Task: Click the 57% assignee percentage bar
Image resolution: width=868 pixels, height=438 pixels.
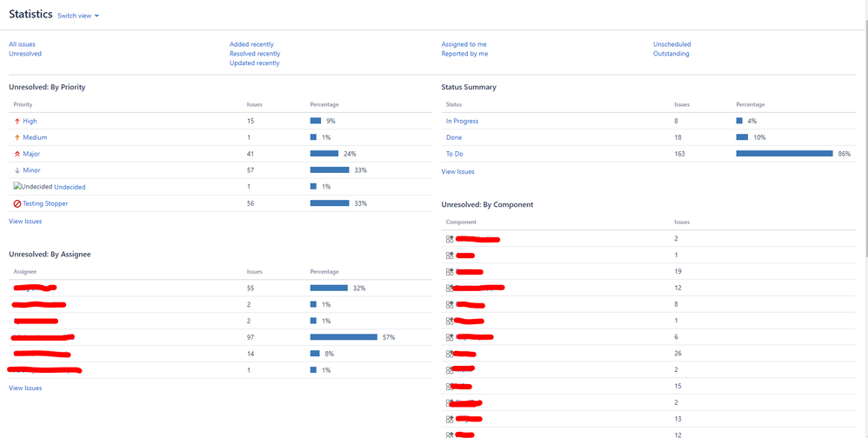Action: (344, 337)
